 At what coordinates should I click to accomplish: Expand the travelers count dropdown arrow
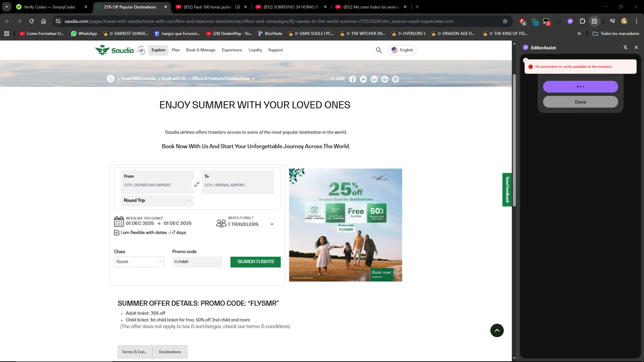[x=272, y=224]
